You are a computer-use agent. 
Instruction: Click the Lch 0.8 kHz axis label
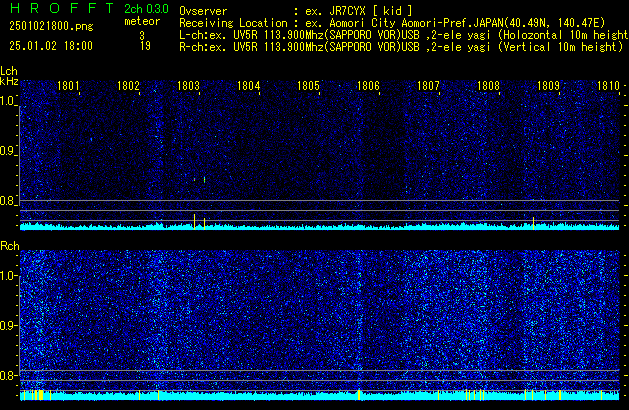[8, 201]
